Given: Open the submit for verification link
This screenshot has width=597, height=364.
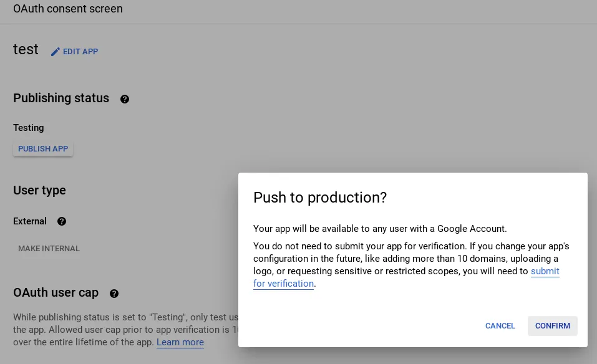Looking at the screenshot, I should click(x=545, y=271).
